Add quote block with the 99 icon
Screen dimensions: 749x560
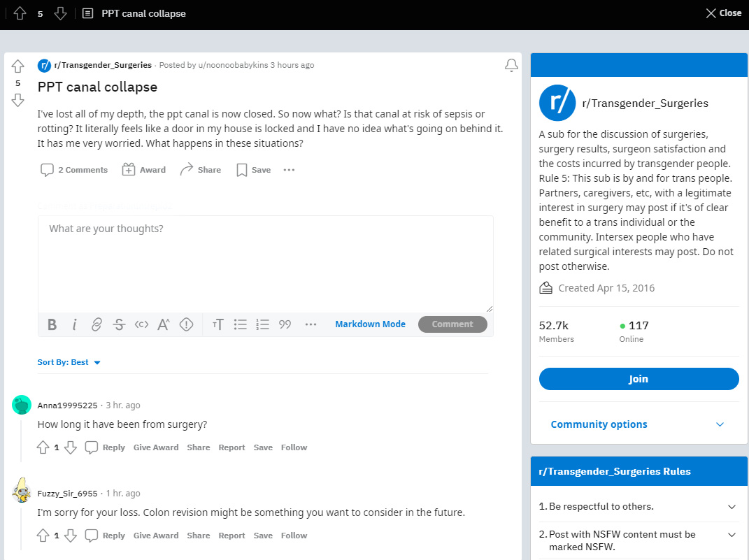pos(285,324)
